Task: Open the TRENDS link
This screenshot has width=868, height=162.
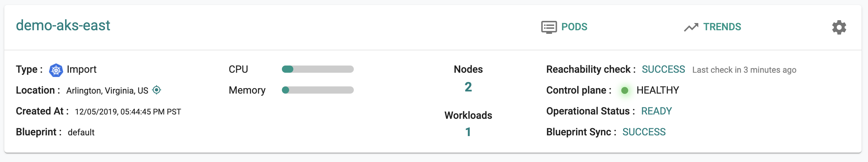Action: point(722,27)
